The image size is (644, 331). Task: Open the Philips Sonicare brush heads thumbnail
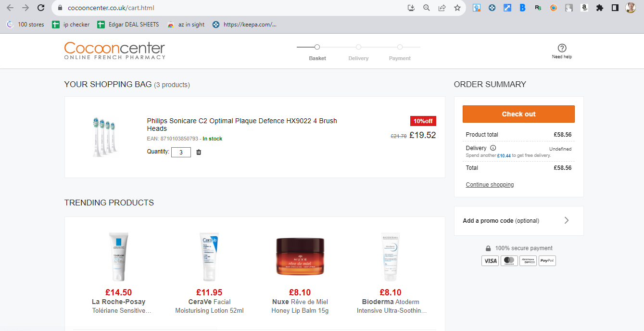(104, 137)
